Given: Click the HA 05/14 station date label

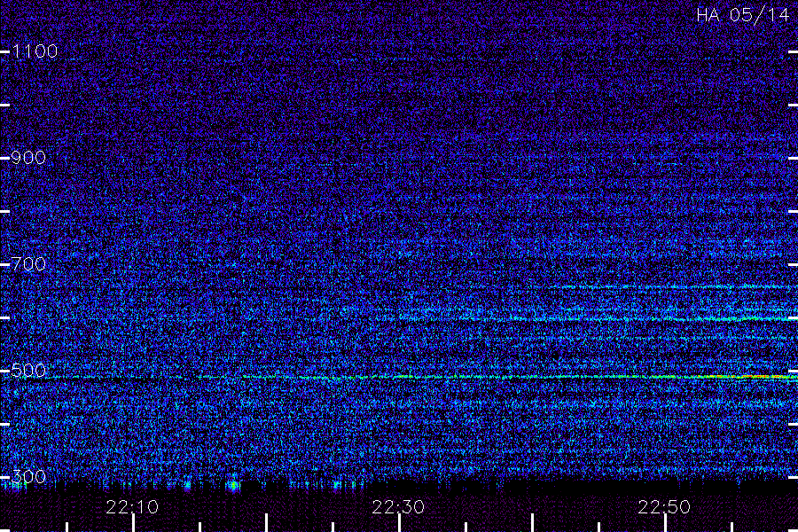Looking at the screenshot, I should point(742,15).
